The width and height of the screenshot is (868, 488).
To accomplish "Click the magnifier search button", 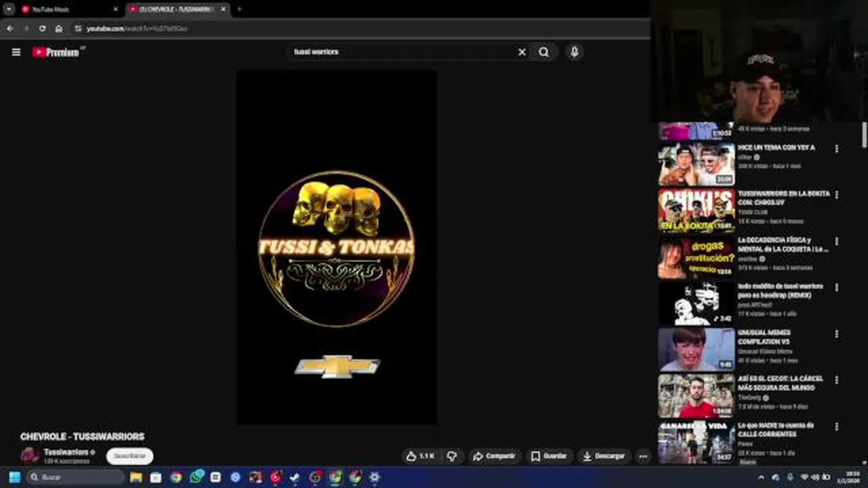I will pyautogui.click(x=544, y=52).
